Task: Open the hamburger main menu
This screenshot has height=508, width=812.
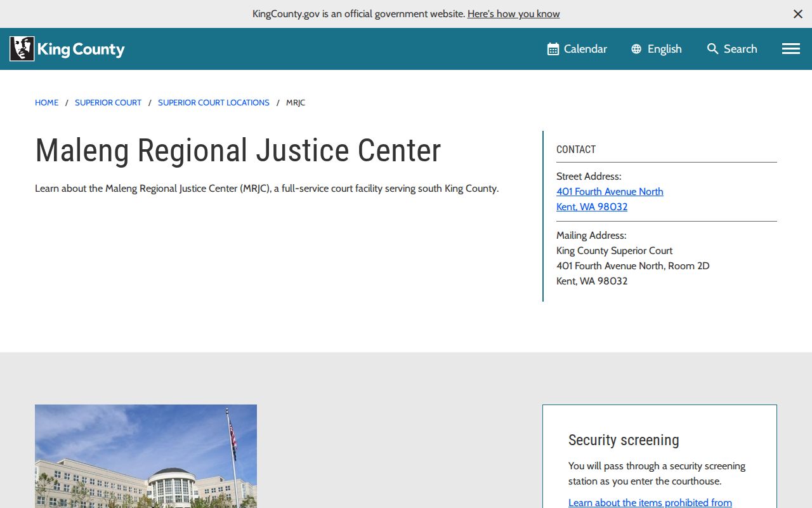Action: (x=791, y=49)
